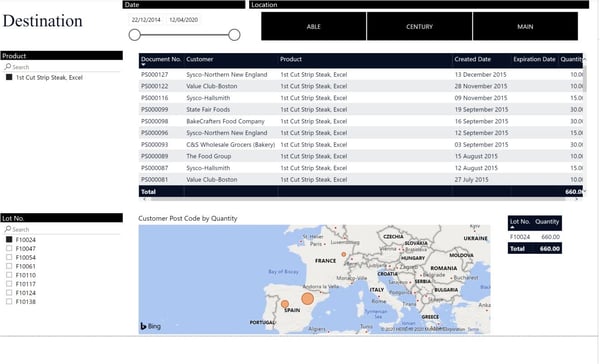Viewport: 600px width, 364px height.
Task: Click customer C&S Wholesale Grocers (Bakery)
Action: tap(231, 145)
